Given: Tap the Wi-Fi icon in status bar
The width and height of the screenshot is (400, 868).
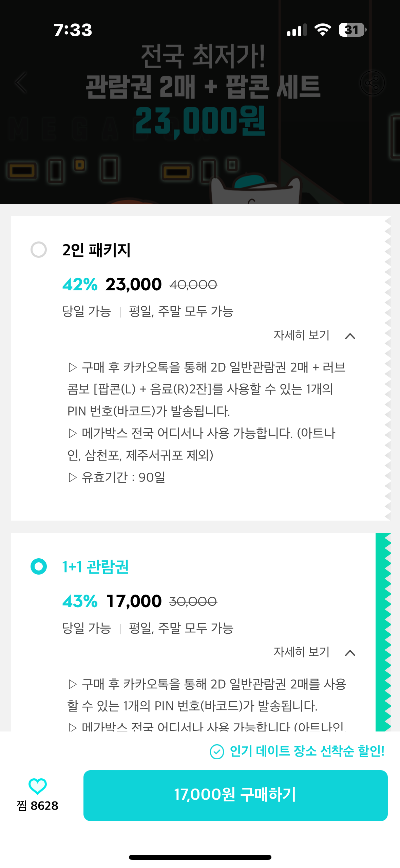Looking at the screenshot, I should [x=323, y=30].
